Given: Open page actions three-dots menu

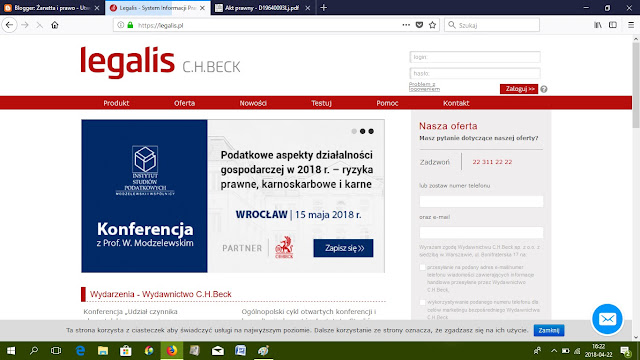Looking at the screenshot, I should click(x=406, y=25).
